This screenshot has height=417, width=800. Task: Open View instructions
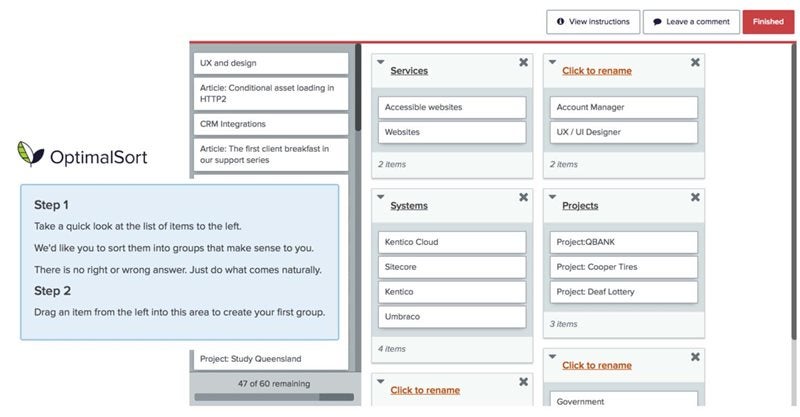pos(593,21)
